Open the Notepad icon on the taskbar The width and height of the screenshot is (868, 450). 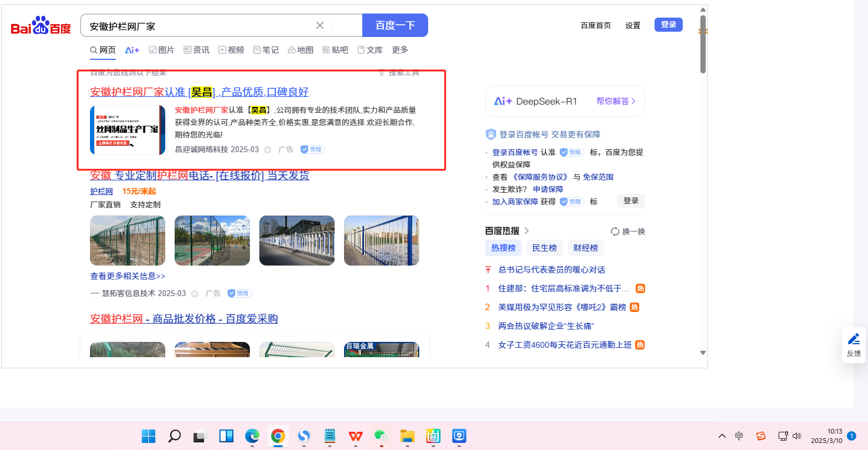point(330,436)
